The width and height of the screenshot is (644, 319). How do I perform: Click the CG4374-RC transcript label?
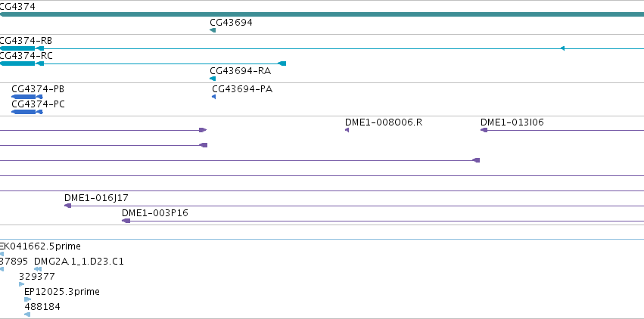point(26,56)
